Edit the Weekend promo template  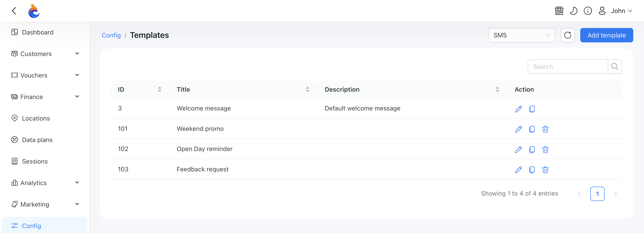(x=518, y=129)
